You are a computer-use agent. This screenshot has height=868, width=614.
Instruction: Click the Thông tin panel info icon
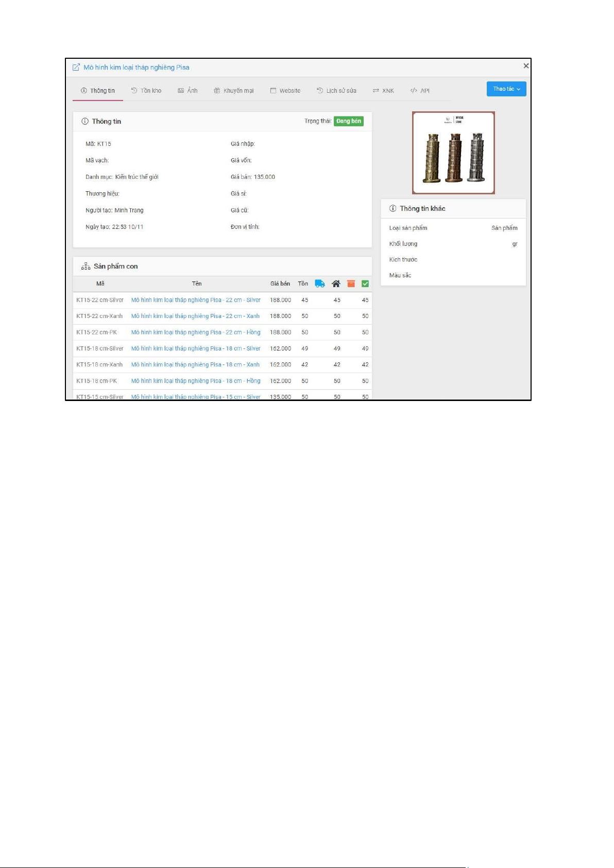[85, 121]
